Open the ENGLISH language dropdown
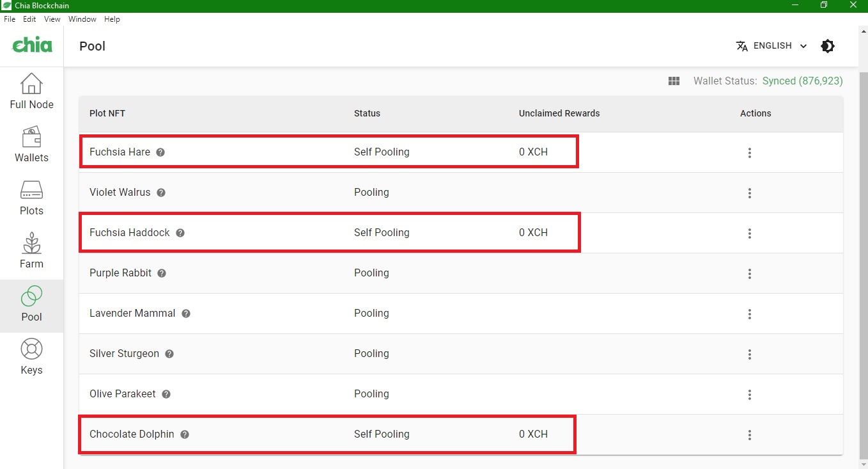Screen dimensions: 868x469 pos(771,46)
